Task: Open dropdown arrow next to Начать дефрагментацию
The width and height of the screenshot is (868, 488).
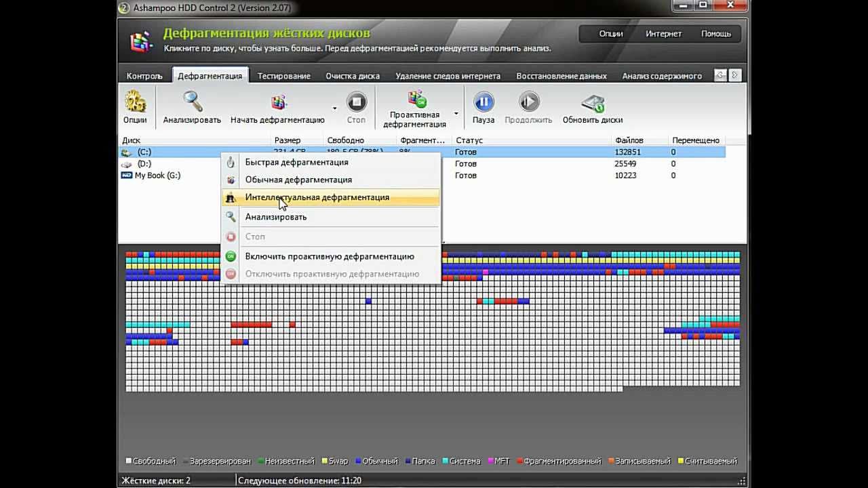Action: tap(334, 108)
